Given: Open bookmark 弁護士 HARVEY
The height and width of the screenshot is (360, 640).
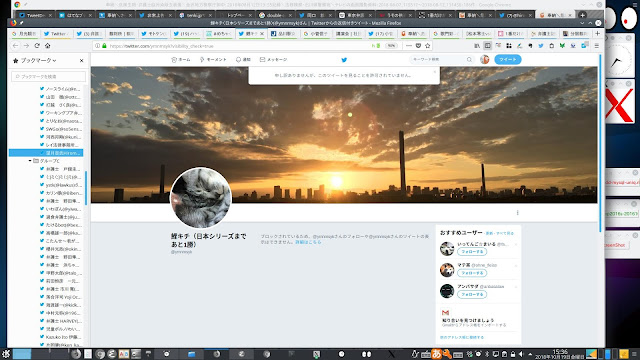Looking at the screenshot, I should 60,321.
